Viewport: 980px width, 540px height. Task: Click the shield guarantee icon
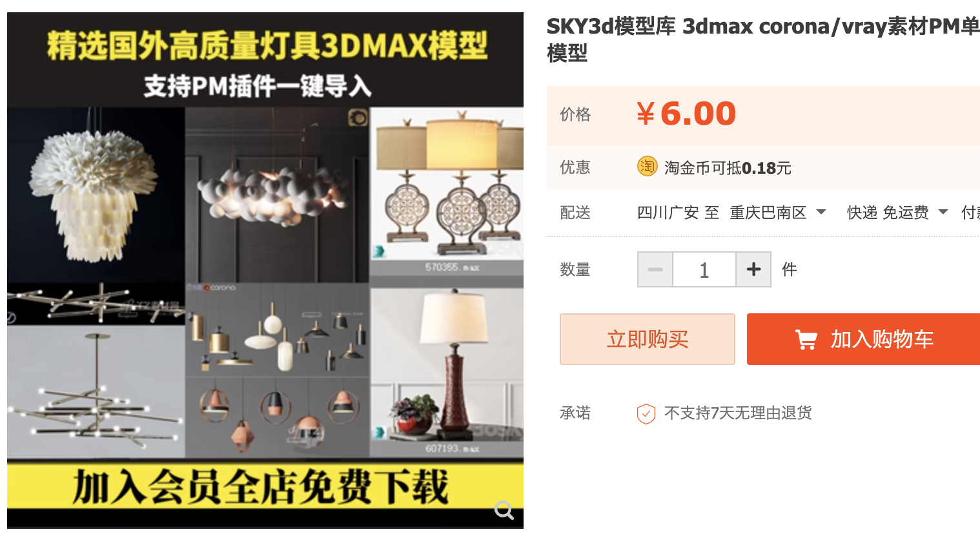coord(646,413)
